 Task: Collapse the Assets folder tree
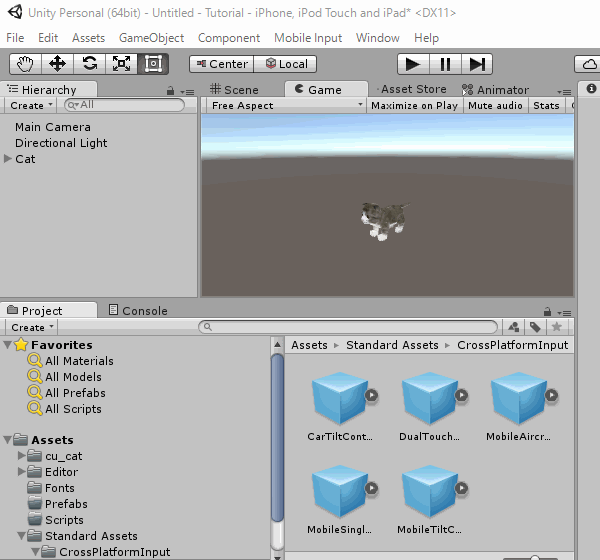pyautogui.click(x=7, y=439)
